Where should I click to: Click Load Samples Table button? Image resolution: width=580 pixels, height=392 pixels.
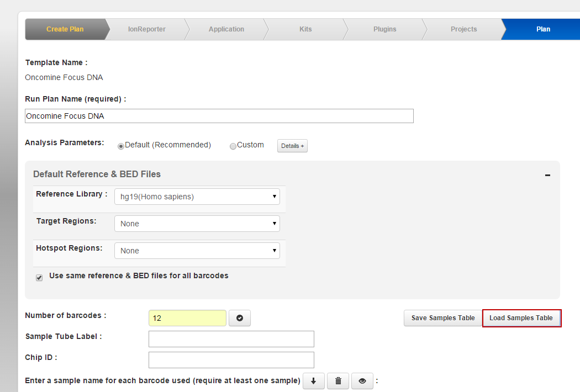521,318
